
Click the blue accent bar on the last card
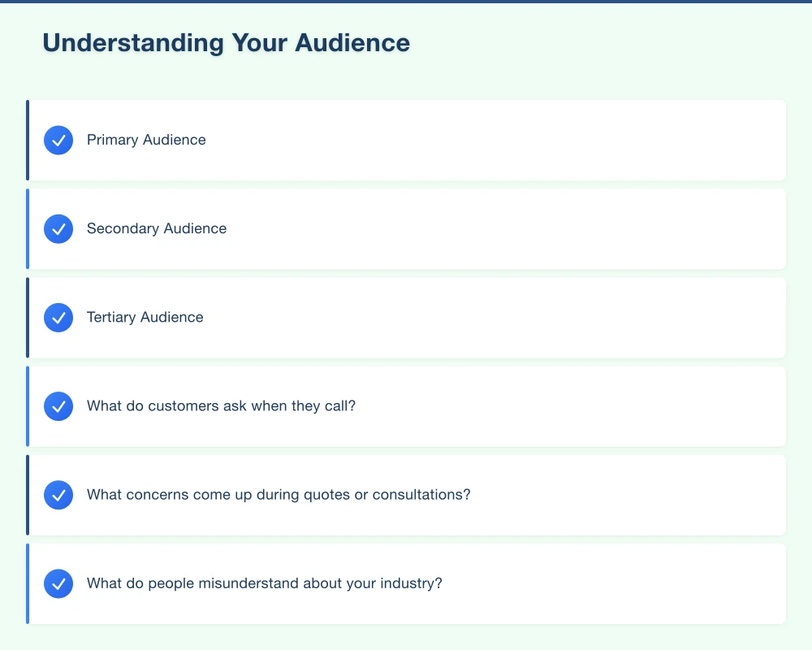pos(28,583)
